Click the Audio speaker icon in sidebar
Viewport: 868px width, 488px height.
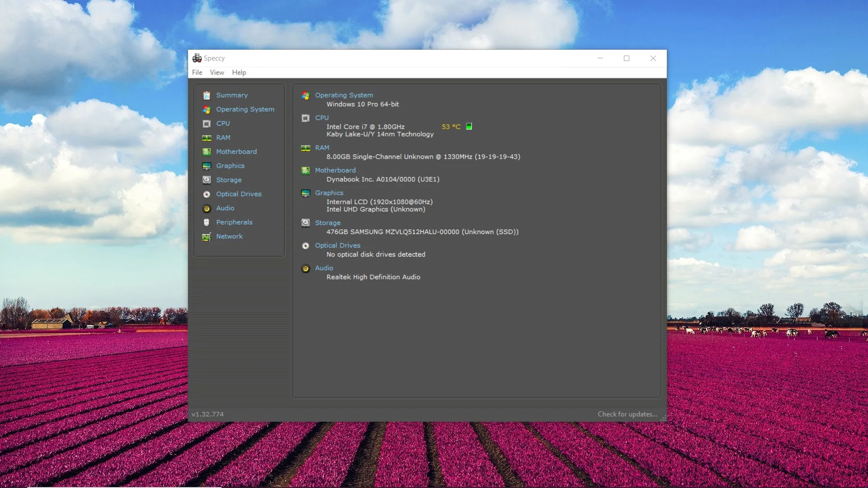[x=207, y=208]
